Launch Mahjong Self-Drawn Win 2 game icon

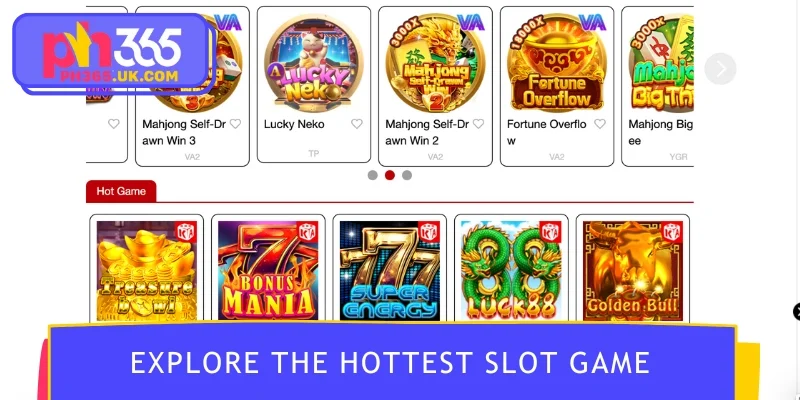tap(435, 62)
